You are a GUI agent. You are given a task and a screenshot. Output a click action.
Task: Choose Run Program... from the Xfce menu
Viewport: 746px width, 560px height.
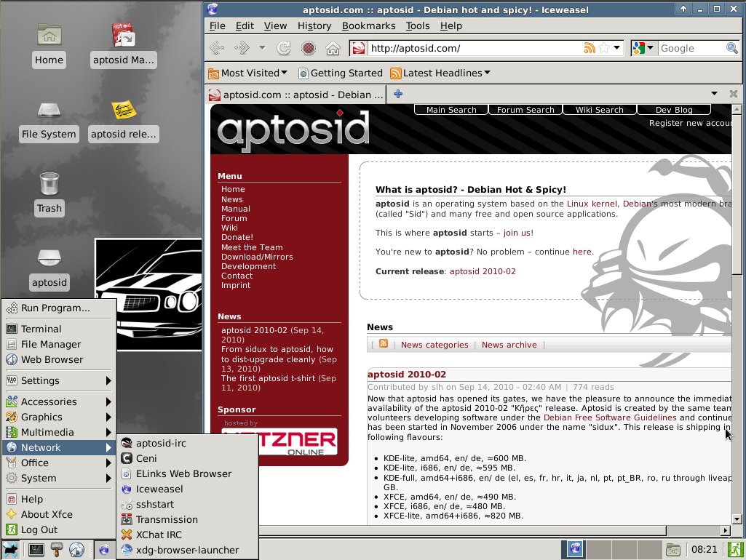click(x=59, y=308)
